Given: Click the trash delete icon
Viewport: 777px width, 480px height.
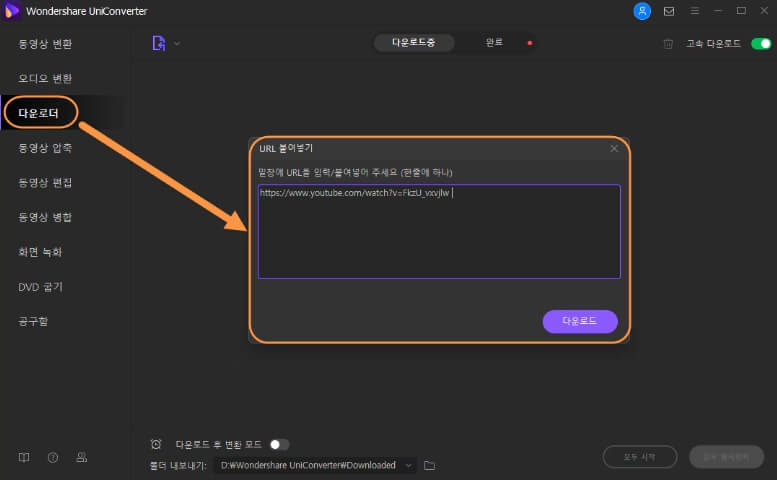Looking at the screenshot, I should [x=668, y=44].
